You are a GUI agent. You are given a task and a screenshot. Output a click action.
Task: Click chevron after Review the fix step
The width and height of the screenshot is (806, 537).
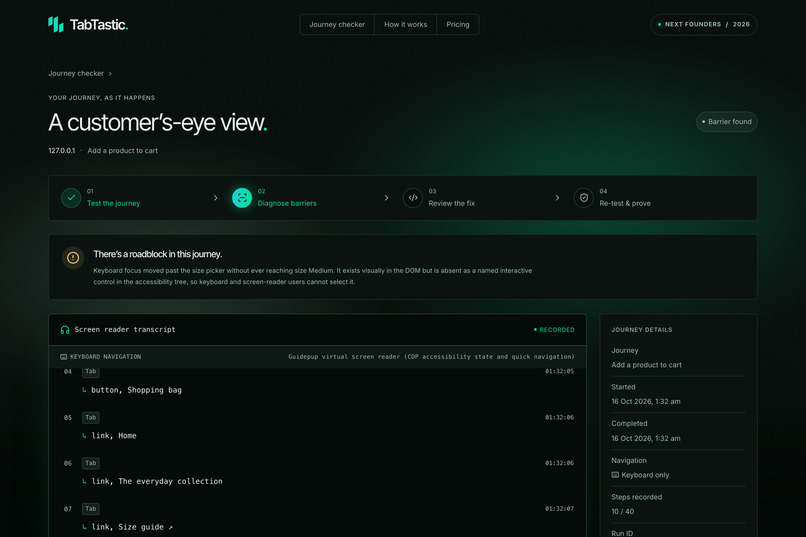[557, 198]
